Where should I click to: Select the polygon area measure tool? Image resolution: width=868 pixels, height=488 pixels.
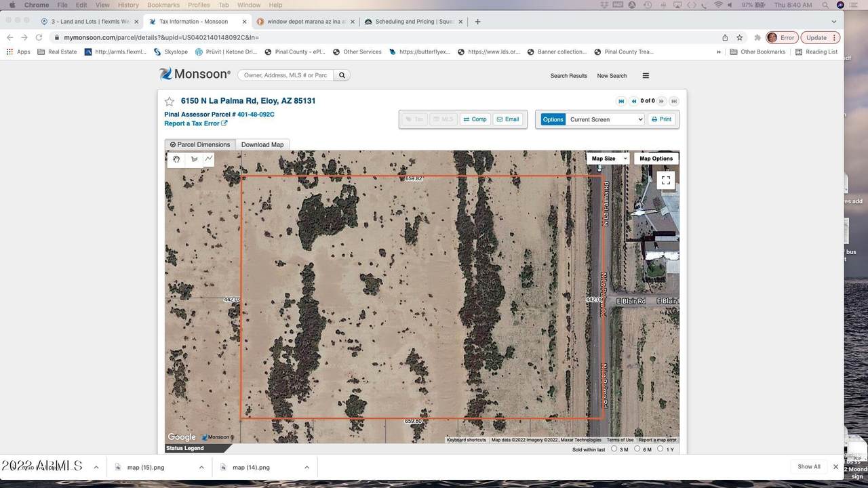tap(194, 159)
